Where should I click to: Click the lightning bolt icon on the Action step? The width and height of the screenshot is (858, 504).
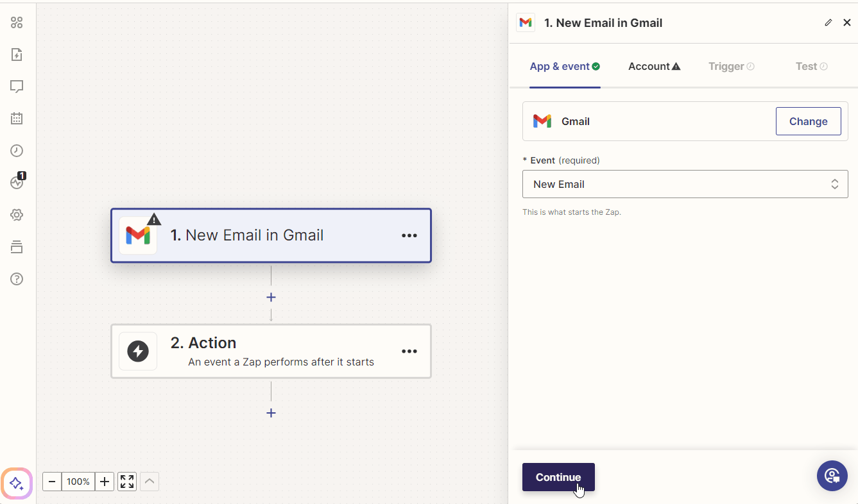(x=138, y=351)
